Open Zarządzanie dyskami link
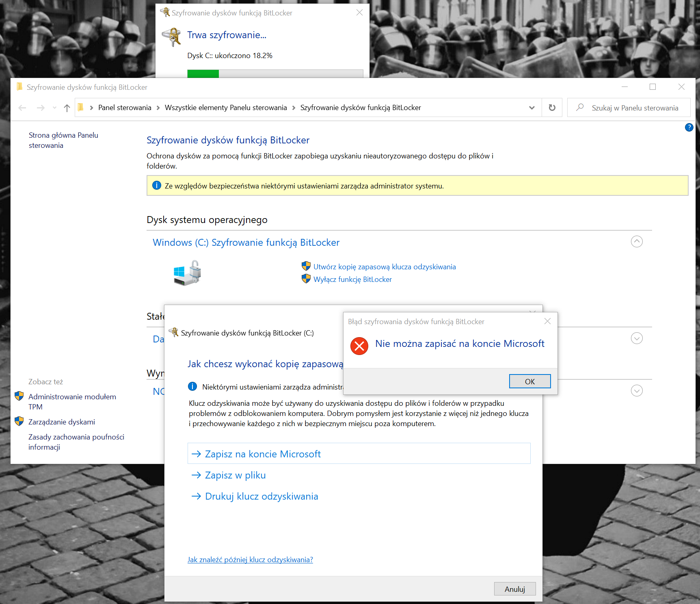The width and height of the screenshot is (700, 604). (62, 422)
